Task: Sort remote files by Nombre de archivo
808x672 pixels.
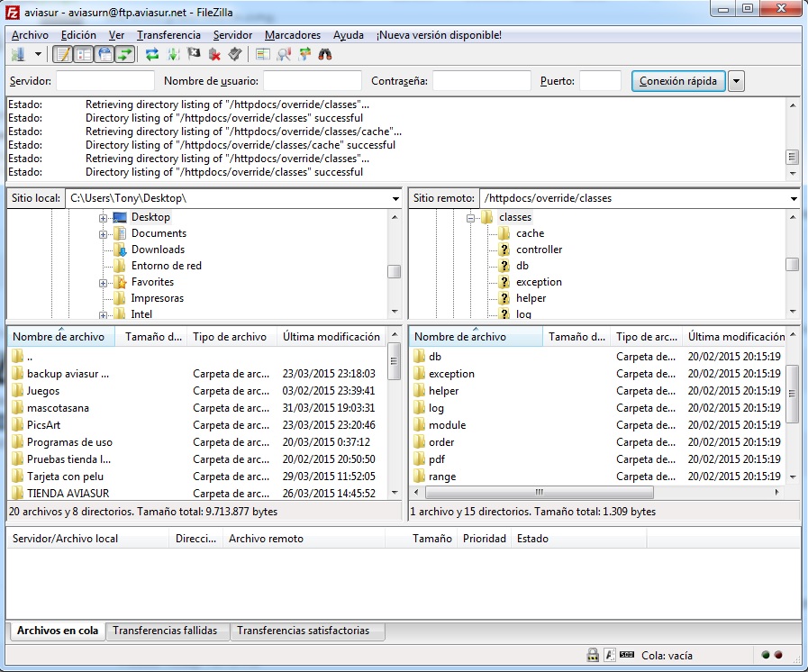Action: [x=476, y=337]
